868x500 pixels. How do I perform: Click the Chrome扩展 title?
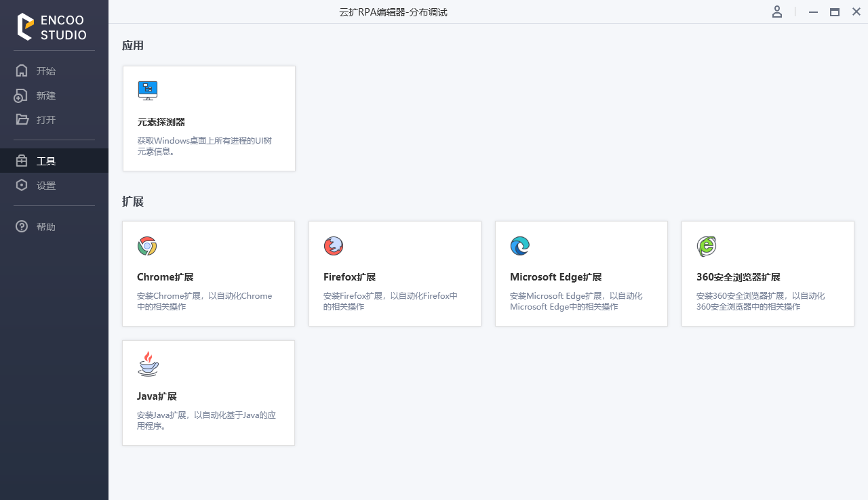[x=165, y=277]
